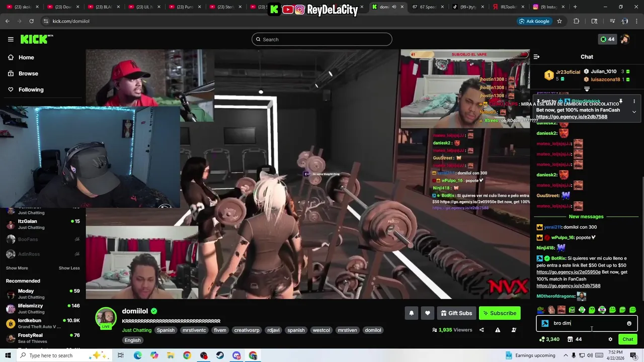Click the chat message input field
Viewport: 644px width, 362px height.
click(x=587, y=323)
